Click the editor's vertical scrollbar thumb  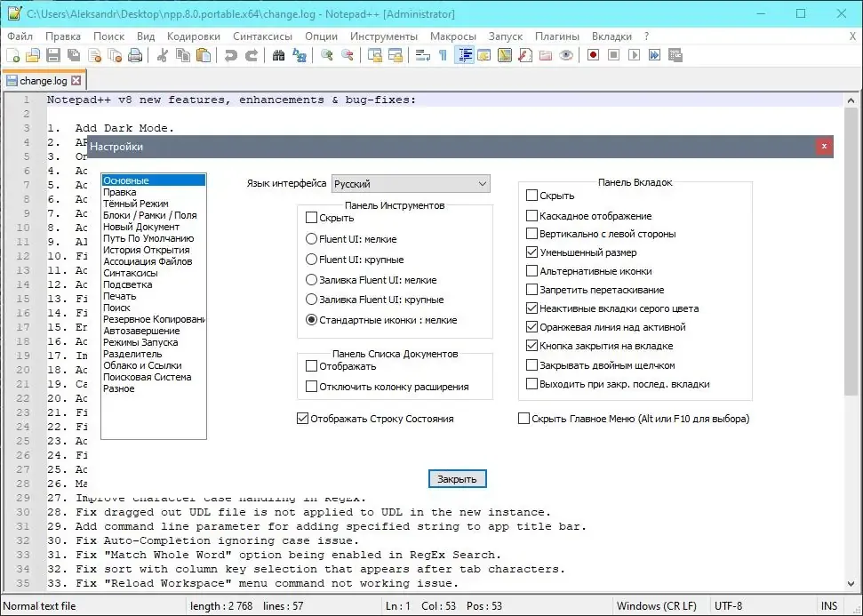(x=851, y=252)
